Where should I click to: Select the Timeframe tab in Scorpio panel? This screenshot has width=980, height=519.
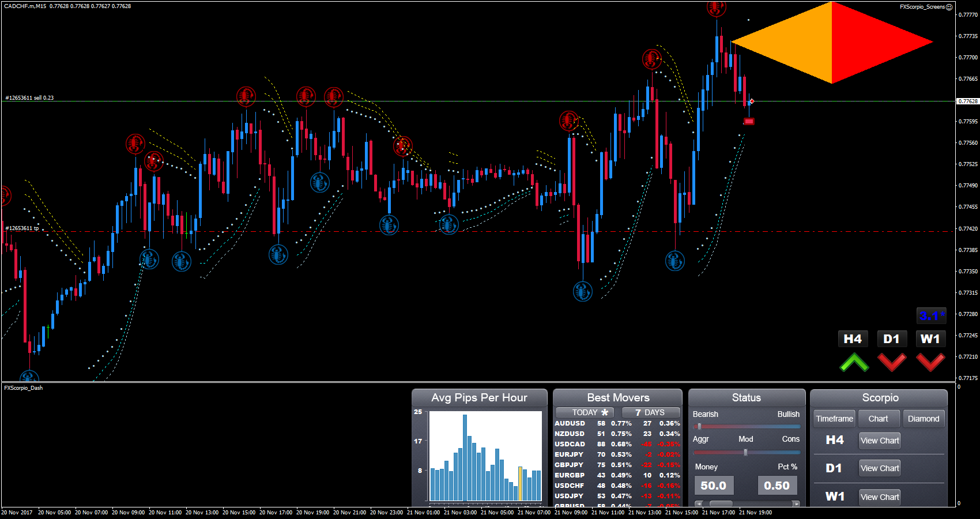coord(834,419)
